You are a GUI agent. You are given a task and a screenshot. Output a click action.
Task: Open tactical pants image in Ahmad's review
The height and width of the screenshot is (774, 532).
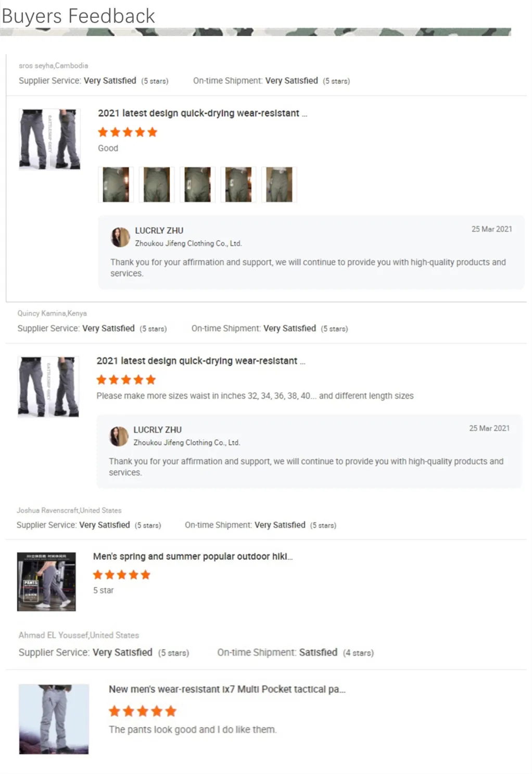[54, 719]
